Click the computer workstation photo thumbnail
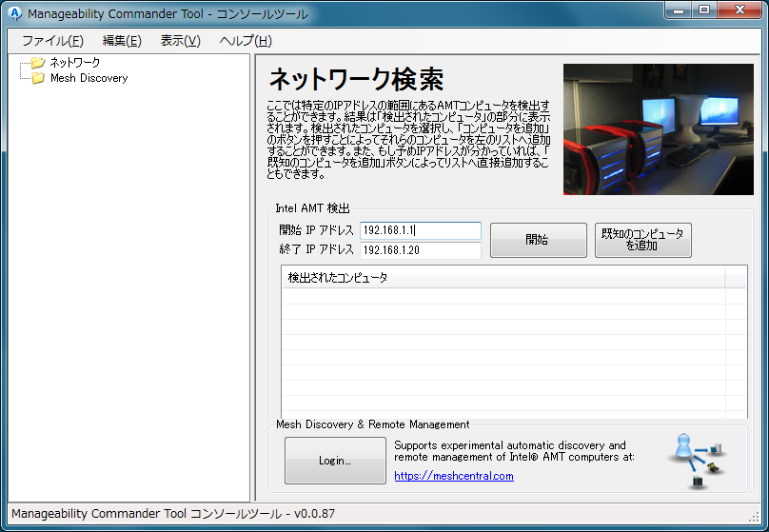Viewport: 769px width, 532px height. pyautogui.click(x=659, y=128)
